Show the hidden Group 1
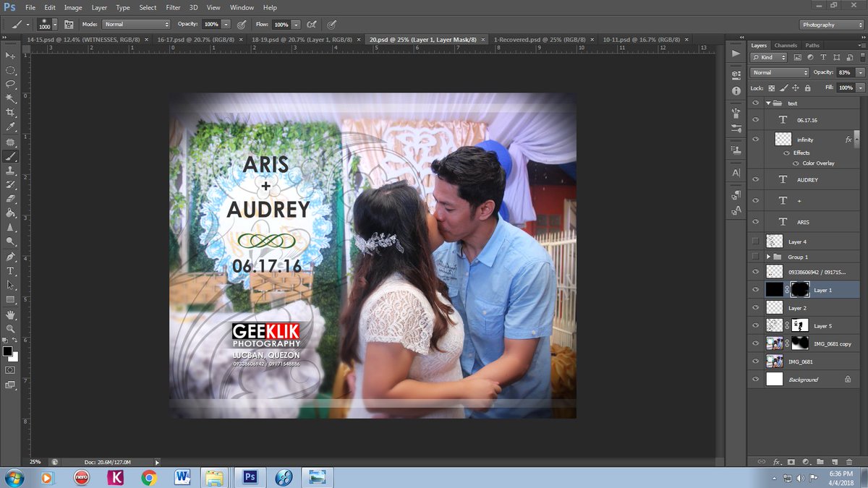 756,257
